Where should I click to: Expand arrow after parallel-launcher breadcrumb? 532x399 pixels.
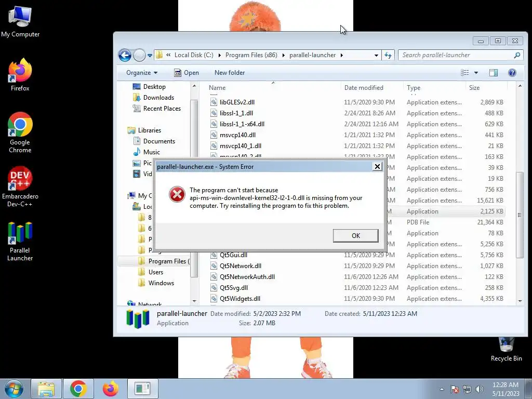tap(342, 55)
